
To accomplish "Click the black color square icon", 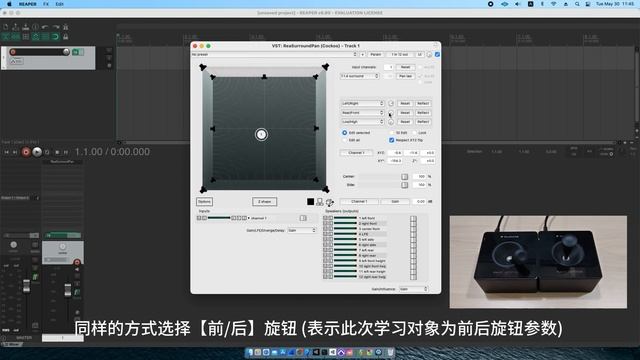I will pyautogui.click(x=311, y=202).
